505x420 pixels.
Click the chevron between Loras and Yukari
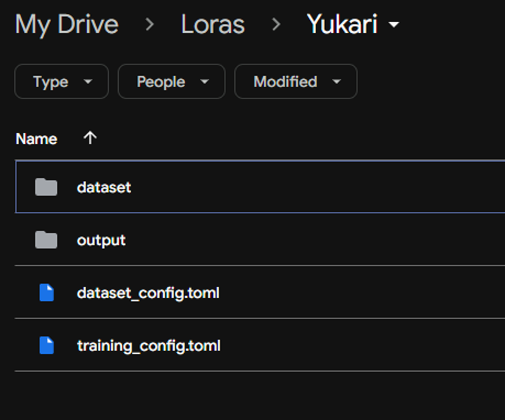click(276, 24)
